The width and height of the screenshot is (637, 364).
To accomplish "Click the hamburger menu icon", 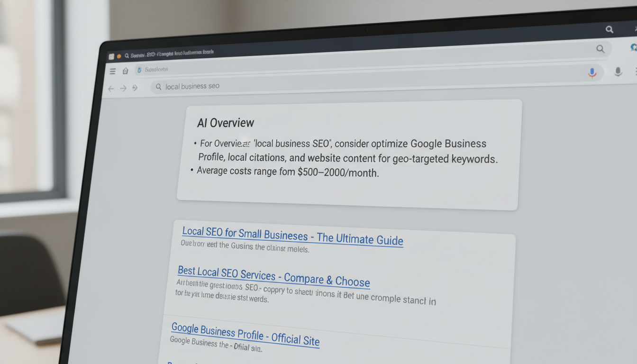I will coord(113,72).
